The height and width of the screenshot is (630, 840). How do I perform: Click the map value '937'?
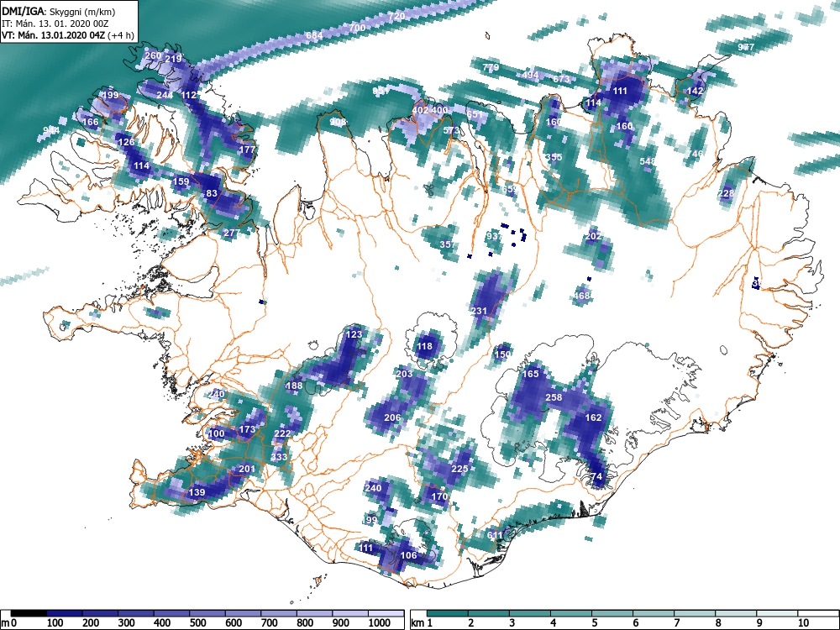click(x=494, y=236)
